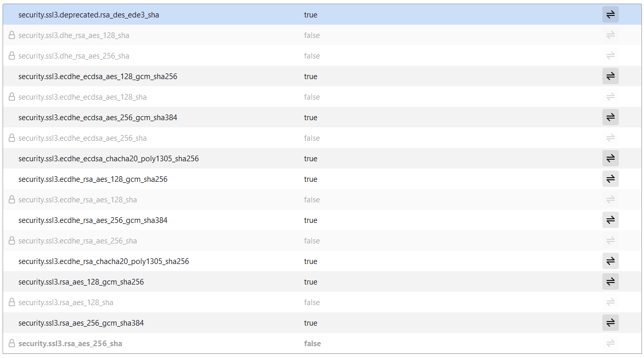This screenshot has height=358, width=644.
Task: Select the preference name security.ssl3.ecdhe_ecdsa_aes_256_gcm_sha384
Action: coord(98,118)
